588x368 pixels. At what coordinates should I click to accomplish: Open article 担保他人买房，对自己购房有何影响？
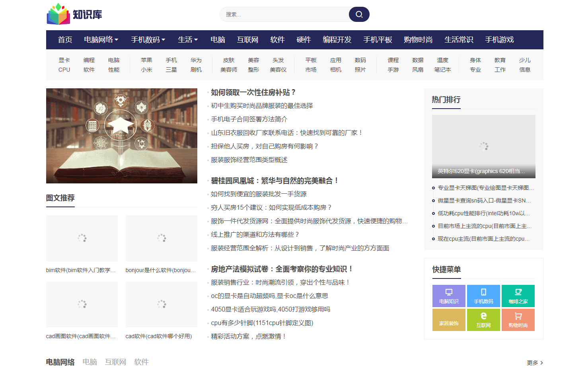click(265, 146)
